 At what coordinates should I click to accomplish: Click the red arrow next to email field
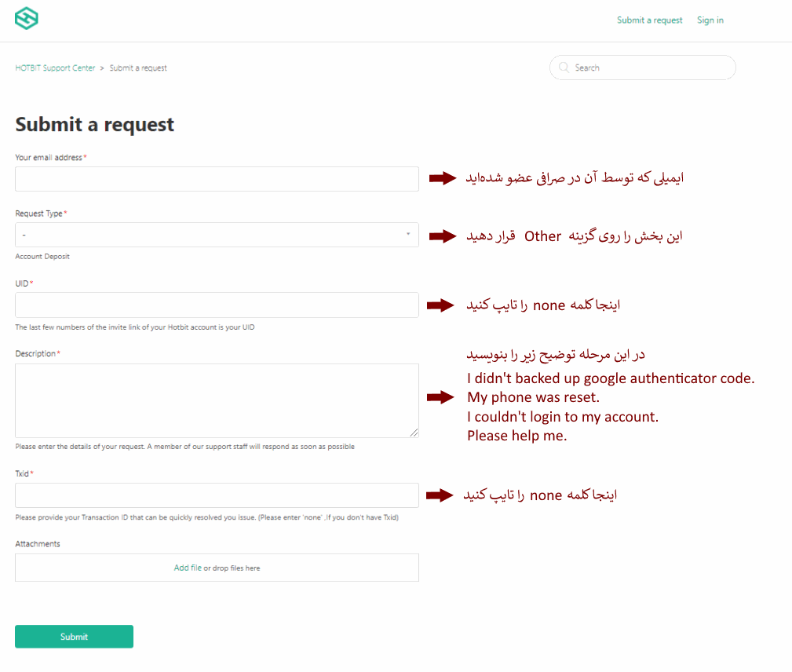click(x=441, y=179)
